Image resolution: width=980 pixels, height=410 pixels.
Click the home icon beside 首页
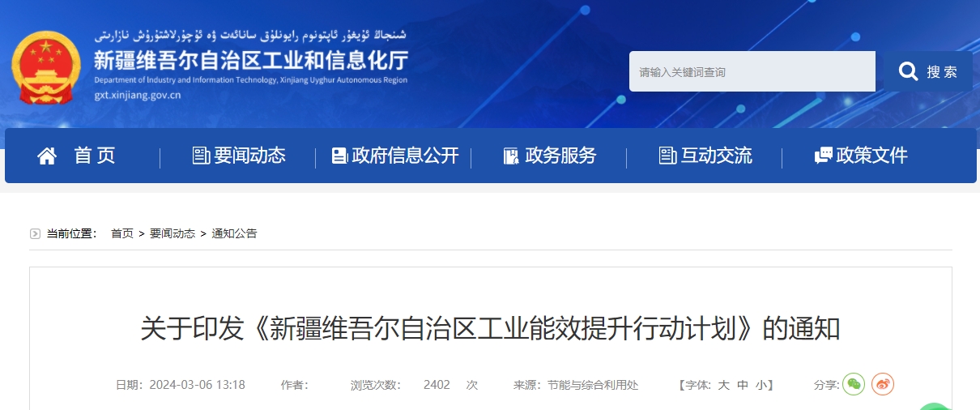[x=47, y=156]
